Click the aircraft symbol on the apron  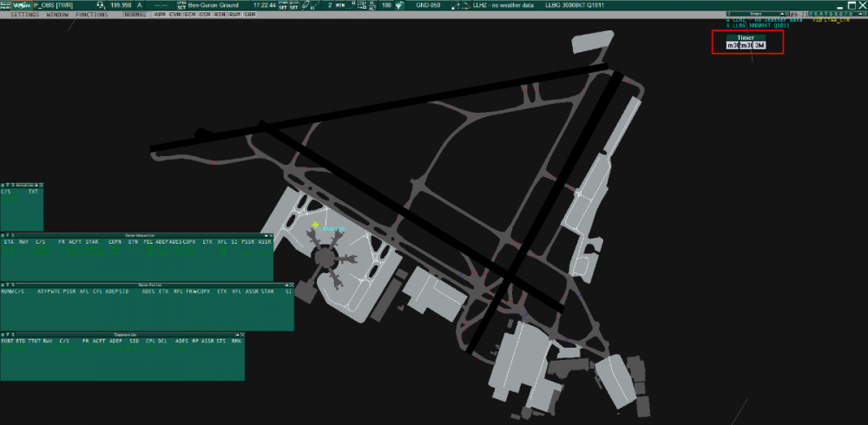click(315, 225)
